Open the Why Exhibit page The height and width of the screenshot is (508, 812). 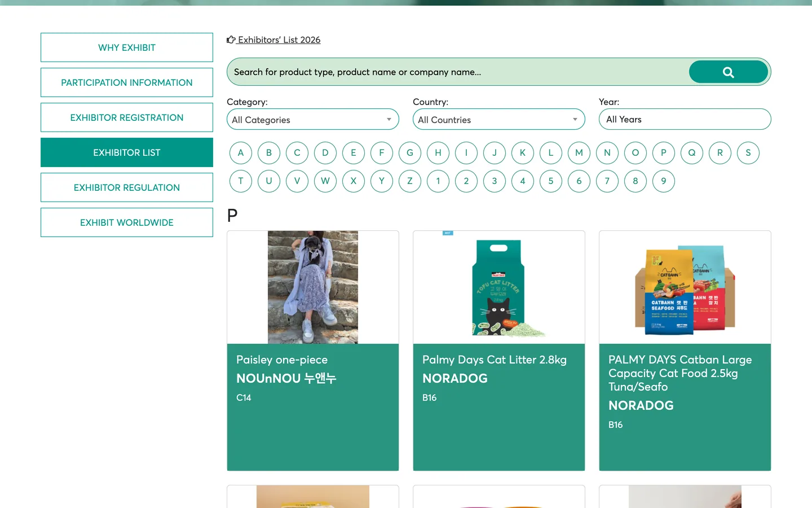tap(127, 47)
